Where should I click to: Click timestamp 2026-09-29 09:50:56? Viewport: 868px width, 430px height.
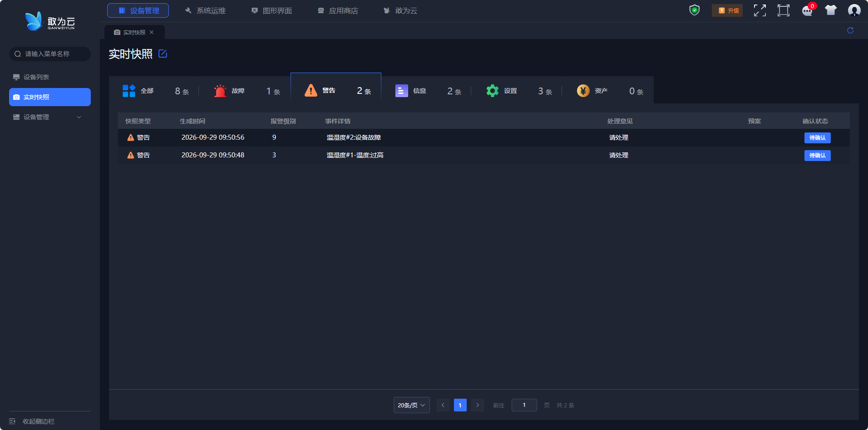pos(213,137)
